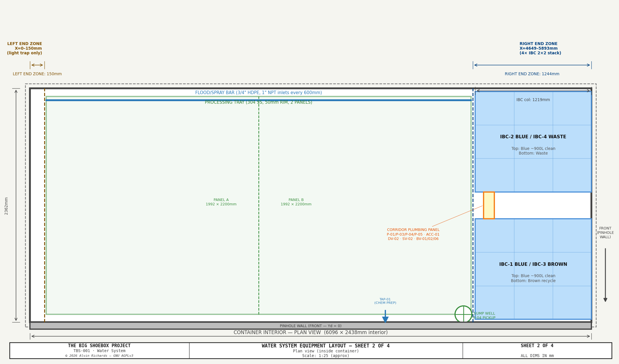
Task: Click the CORRIDOR PLUMBING PANEL annotation
Action: coord(413,234)
